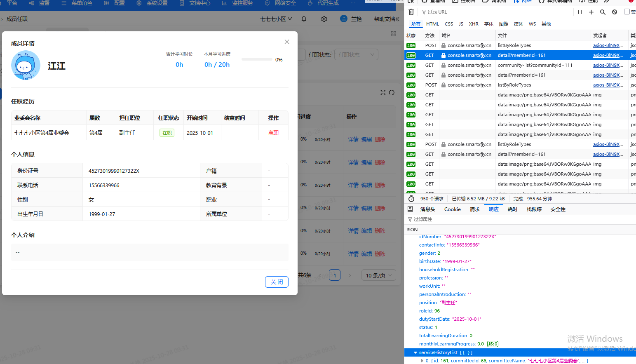Click the refresh icon above member table
Image resolution: width=636 pixels, height=364 pixels.
coord(392,93)
